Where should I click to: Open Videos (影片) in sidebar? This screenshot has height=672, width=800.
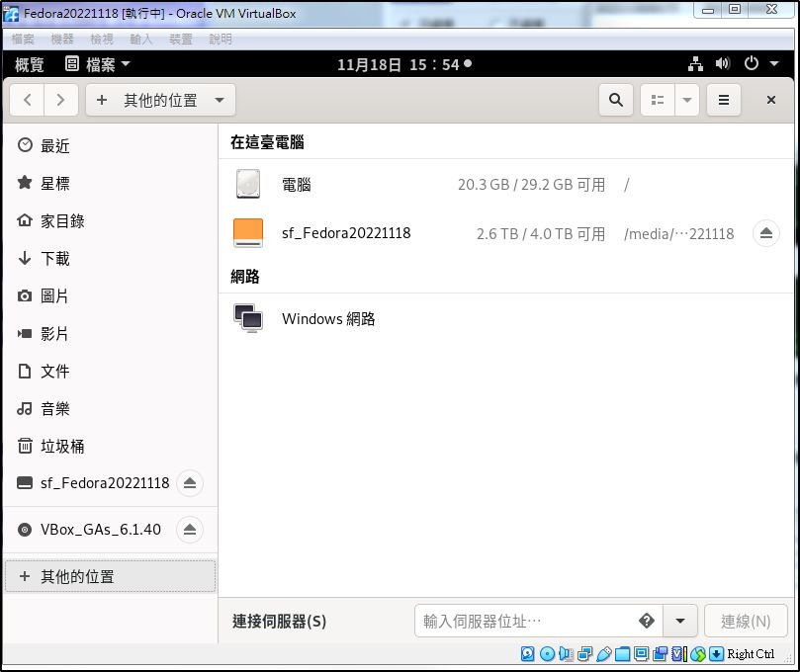110,333
